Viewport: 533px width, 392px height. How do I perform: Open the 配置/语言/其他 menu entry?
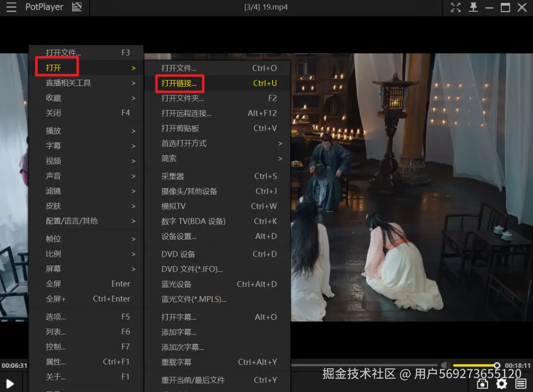86,221
